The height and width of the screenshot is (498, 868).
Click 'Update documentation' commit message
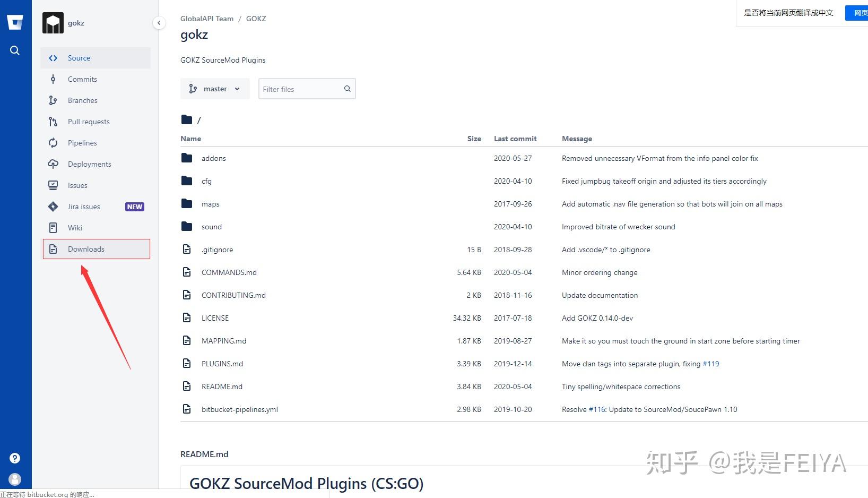[600, 295]
